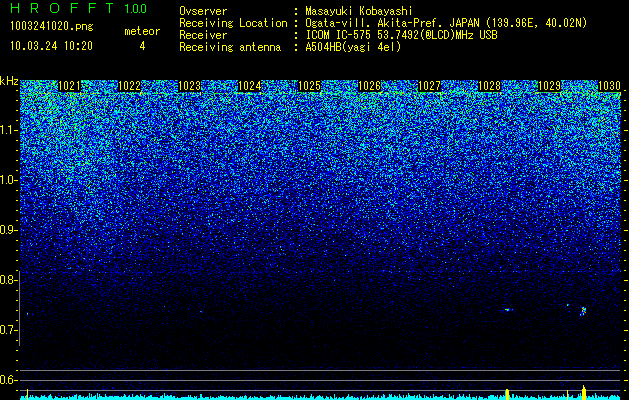Click the 1030 time marker

coord(609,86)
